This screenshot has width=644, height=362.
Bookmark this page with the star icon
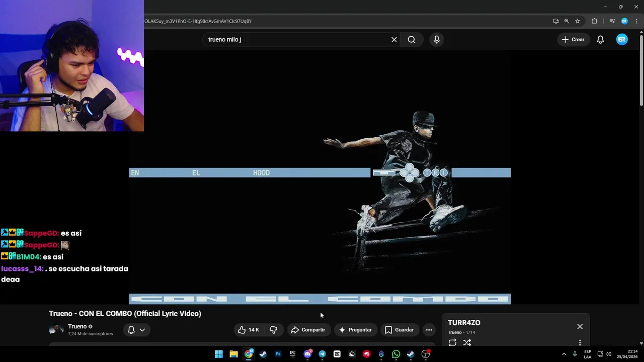tap(578, 21)
